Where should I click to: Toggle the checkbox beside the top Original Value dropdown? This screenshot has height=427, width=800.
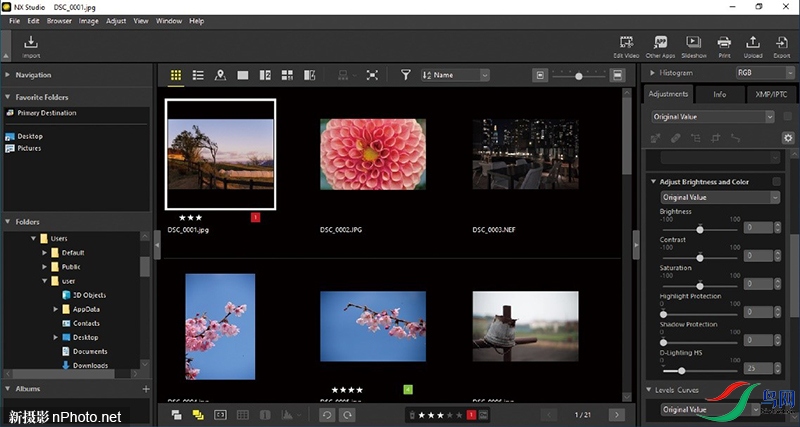787,117
